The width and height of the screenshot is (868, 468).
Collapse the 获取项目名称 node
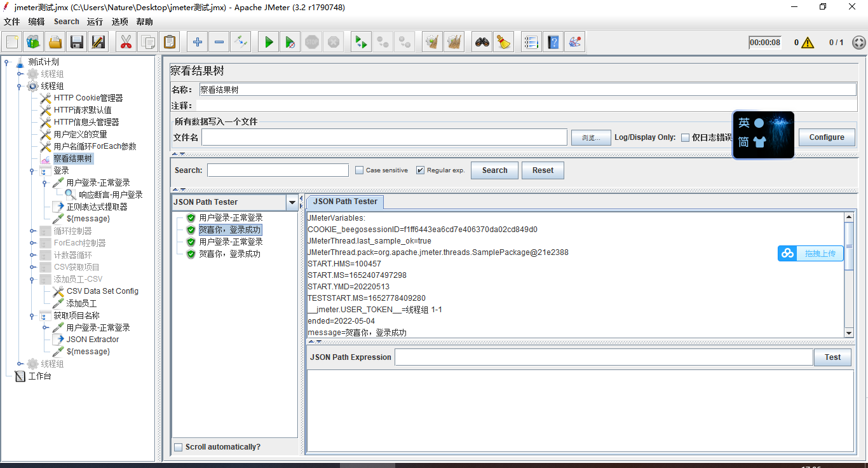pyautogui.click(x=32, y=315)
